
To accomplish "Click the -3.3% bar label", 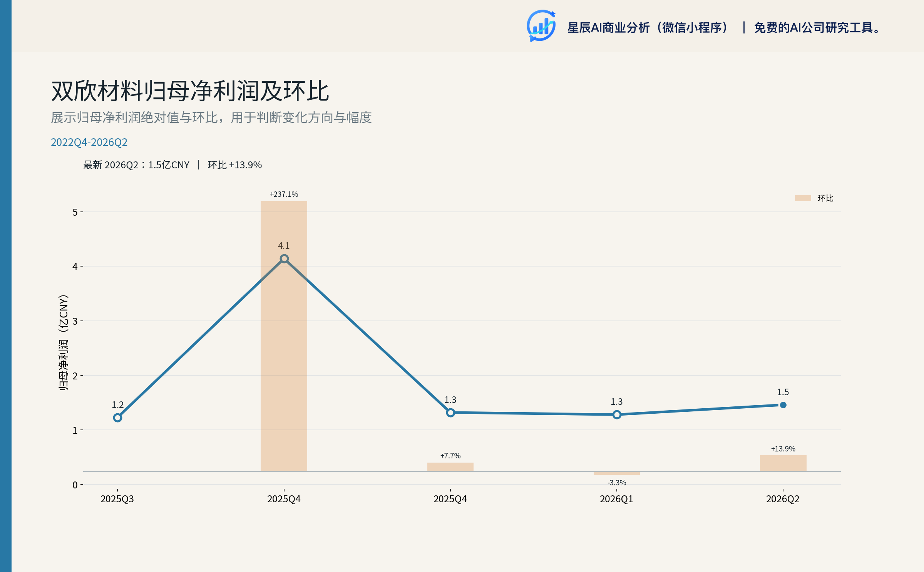I will tap(617, 483).
